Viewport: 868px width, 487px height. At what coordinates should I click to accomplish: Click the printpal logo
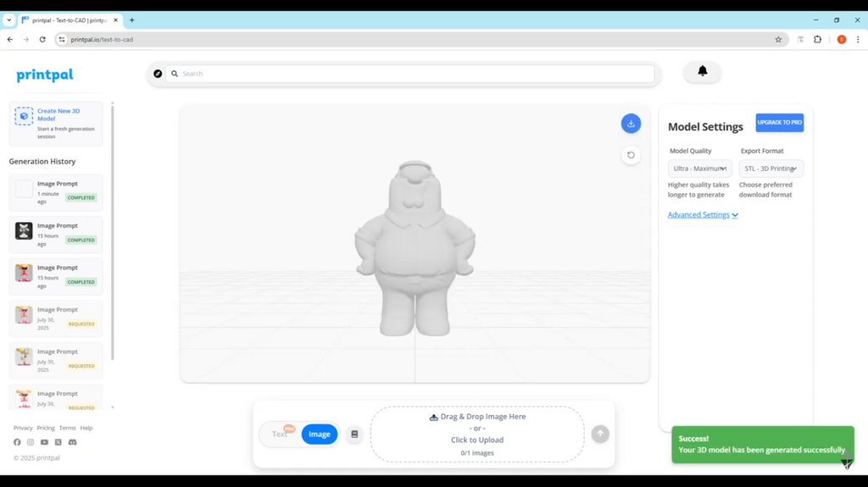(x=45, y=75)
